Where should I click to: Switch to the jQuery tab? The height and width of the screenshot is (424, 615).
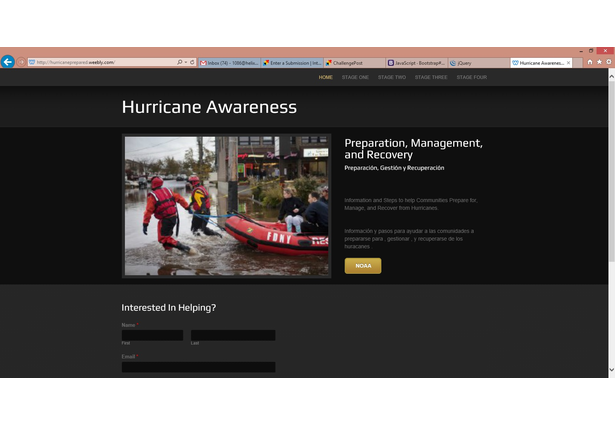pos(479,63)
